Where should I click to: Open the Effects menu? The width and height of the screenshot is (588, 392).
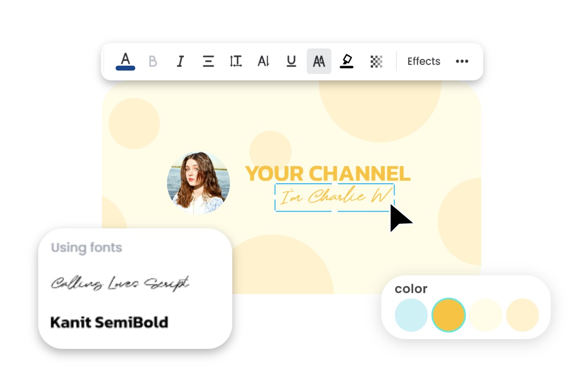(423, 61)
